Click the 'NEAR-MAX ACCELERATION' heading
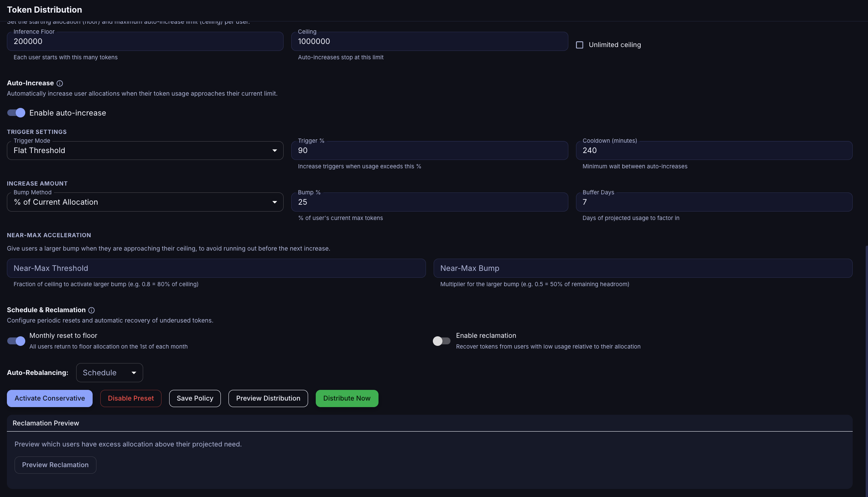Image resolution: width=868 pixels, height=497 pixels. click(49, 235)
